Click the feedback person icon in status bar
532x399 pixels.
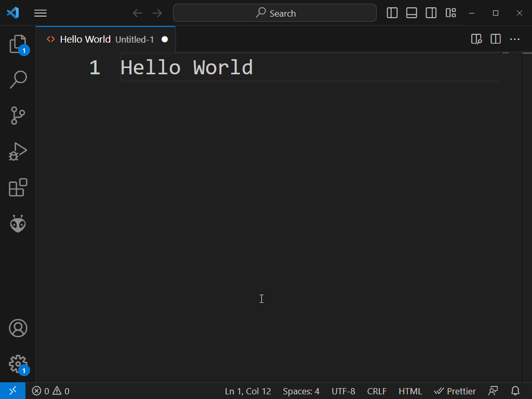pyautogui.click(x=493, y=391)
